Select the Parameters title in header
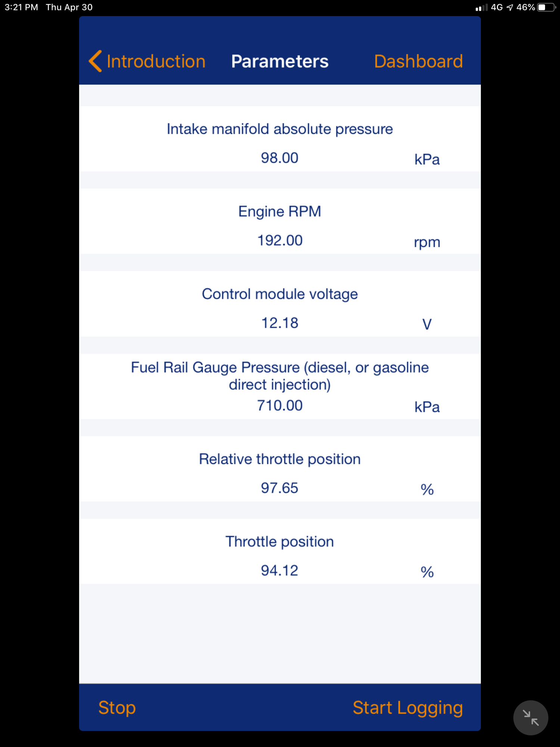This screenshot has height=747, width=560. pos(280,61)
